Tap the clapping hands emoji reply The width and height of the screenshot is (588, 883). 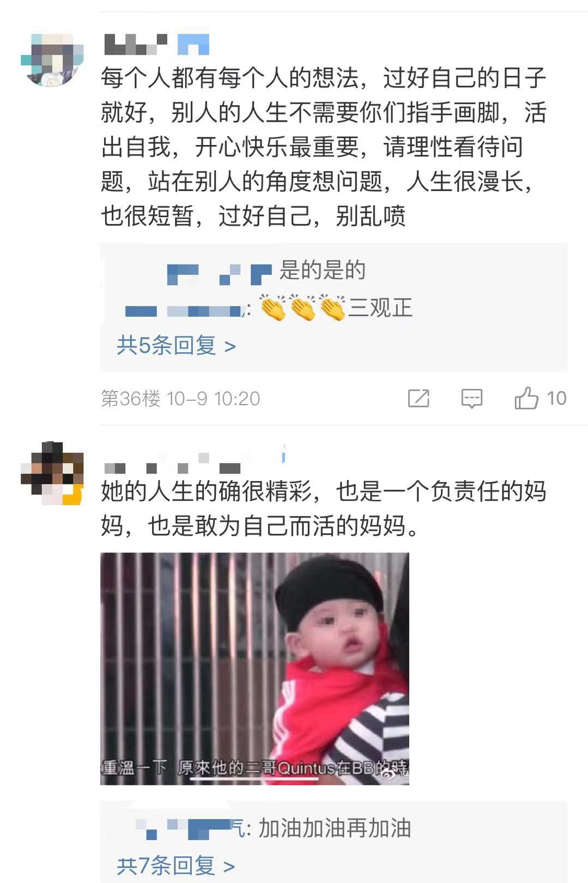point(303,308)
